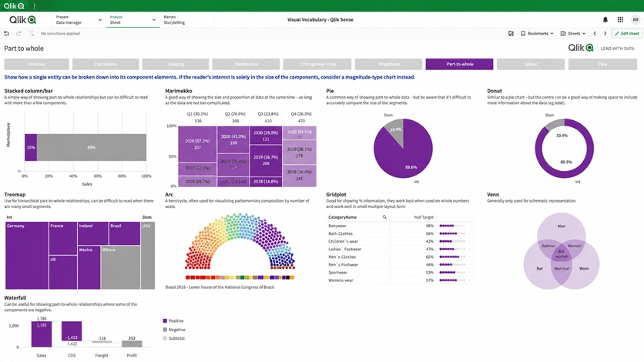Select UK tile in treemap
This screenshot has height=362, width=644.
click(x=63, y=272)
